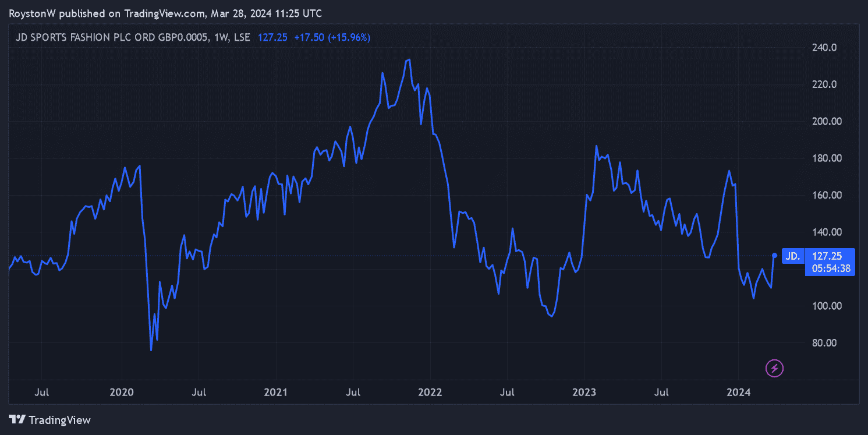Click the lightning bolt instant-trading icon
Viewport: 868px width, 435px height.
click(x=774, y=367)
